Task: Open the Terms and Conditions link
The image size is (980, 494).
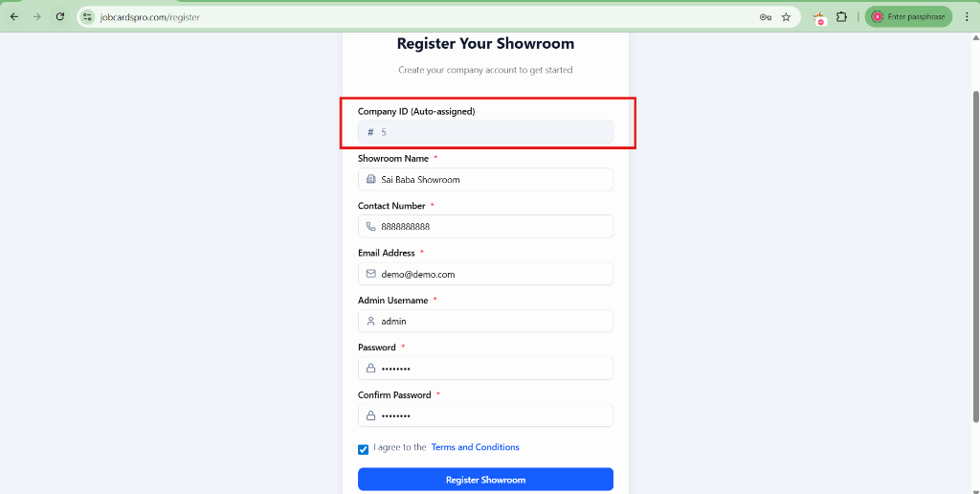Action: 475,447
